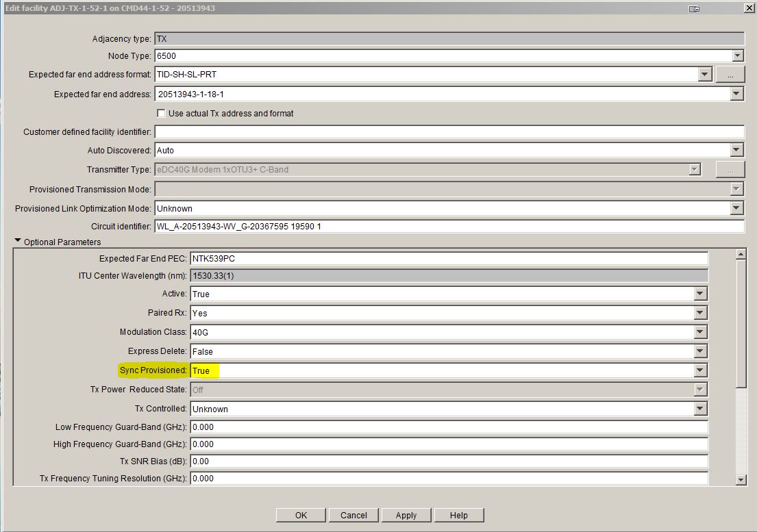Click the Customer defined facility identifier field
This screenshot has height=532, width=757.
point(449,132)
